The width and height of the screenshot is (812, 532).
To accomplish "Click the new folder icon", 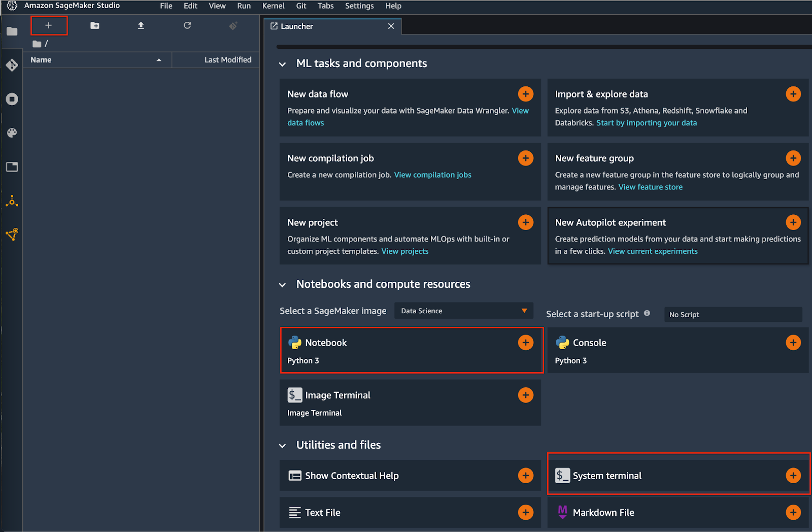I will 95,25.
